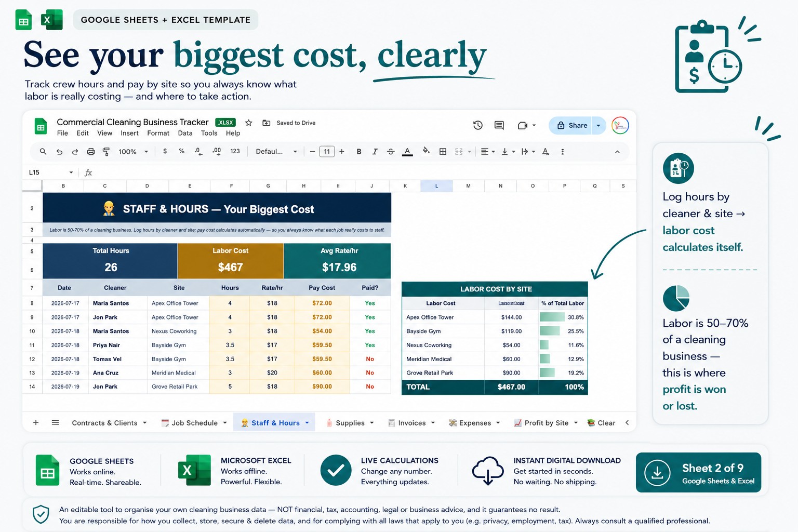Click the text color A swatch
This screenshot has width=798, height=532.
(407, 152)
